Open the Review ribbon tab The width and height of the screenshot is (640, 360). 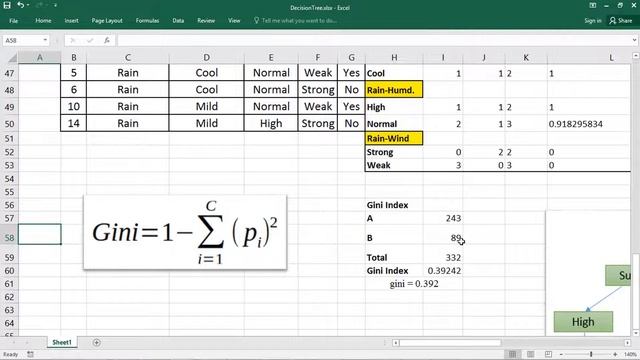[x=206, y=20]
